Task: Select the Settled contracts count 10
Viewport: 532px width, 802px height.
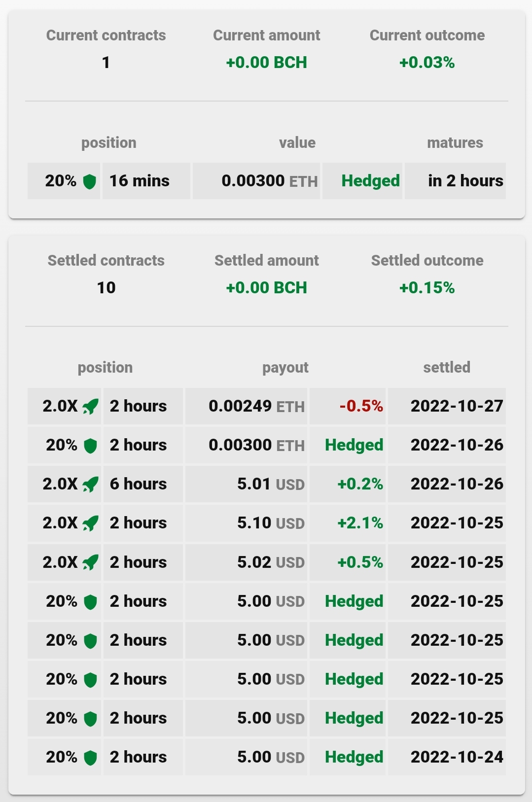Action: (106, 288)
